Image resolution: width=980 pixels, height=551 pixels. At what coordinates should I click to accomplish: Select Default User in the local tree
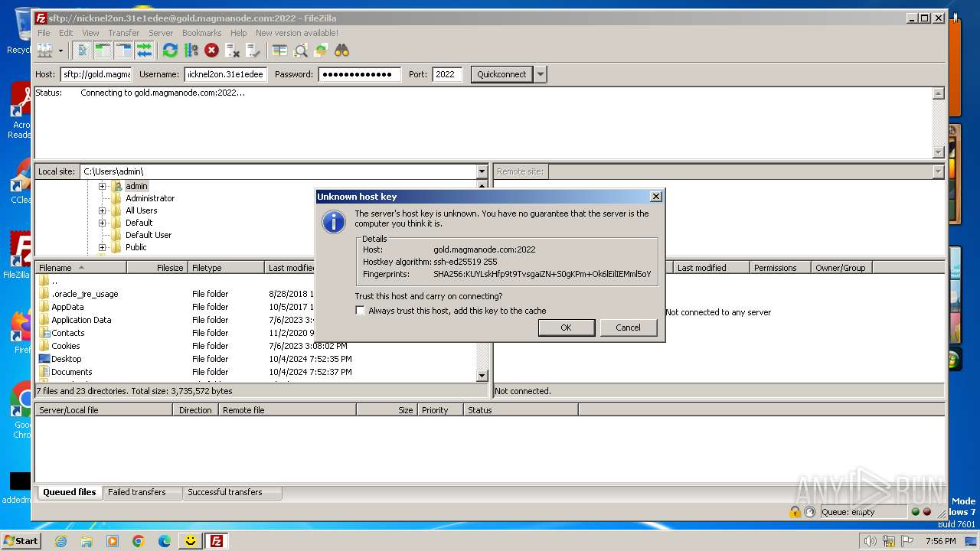tap(149, 235)
